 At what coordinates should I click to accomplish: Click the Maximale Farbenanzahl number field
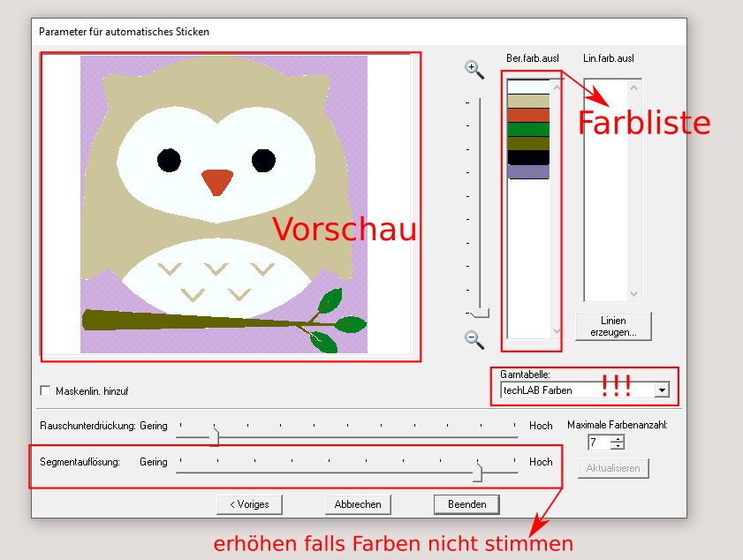point(599,443)
